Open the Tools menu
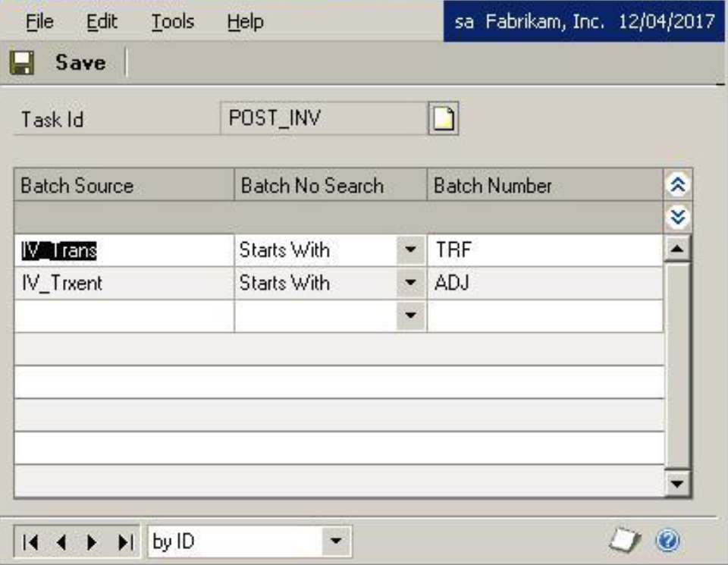 point(172,22)
